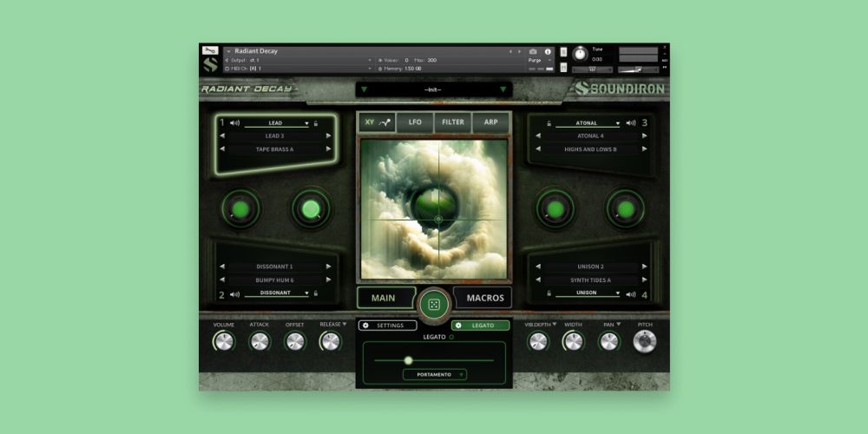This screenshot has width=868, height=434.
Task: Click the Tune knob in header
Action: point(580,54)
